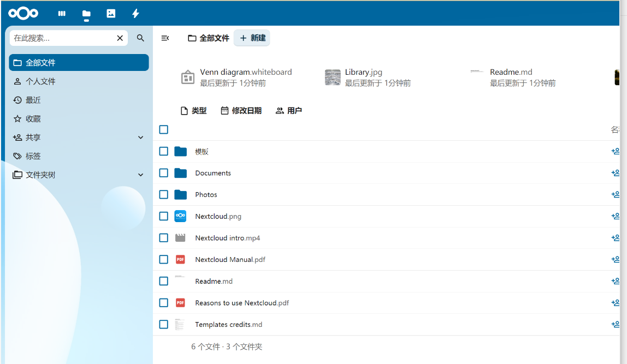The image size is (627, 364).
Task: Open file Nextcloud Manual.pdf
Action: pyautogui.click(x=230, y=259)
